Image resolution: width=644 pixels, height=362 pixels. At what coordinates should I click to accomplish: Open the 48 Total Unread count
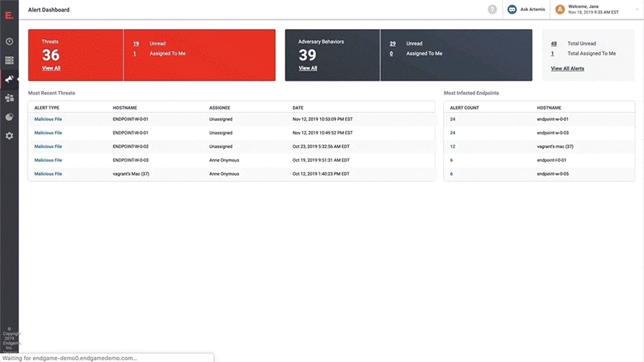pyautogui.click(x=554, y=44)
